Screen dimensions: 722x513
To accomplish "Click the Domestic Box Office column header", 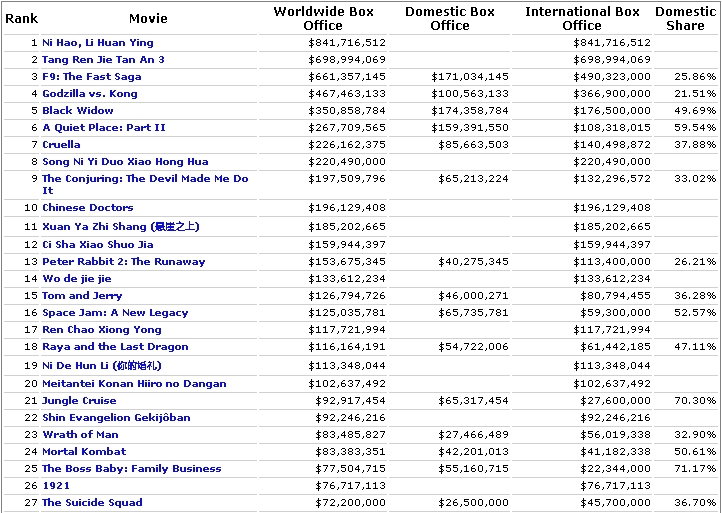I will [x=450, y=18].
